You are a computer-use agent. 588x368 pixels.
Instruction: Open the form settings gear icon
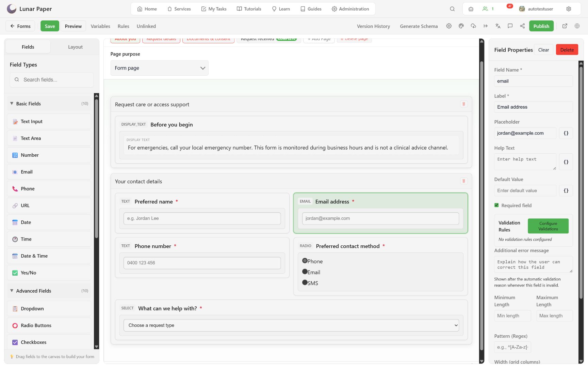[449, 26]
